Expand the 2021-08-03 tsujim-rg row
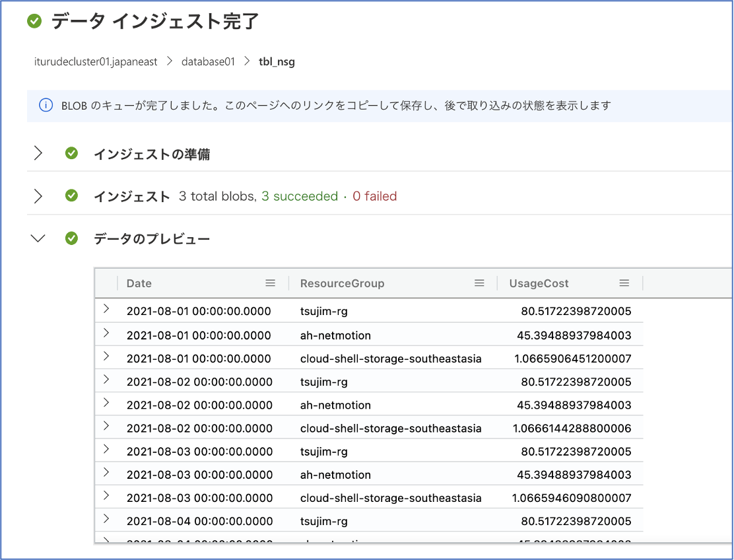The width and height of the screenshot is (734, 560). [x=107, y=449]
